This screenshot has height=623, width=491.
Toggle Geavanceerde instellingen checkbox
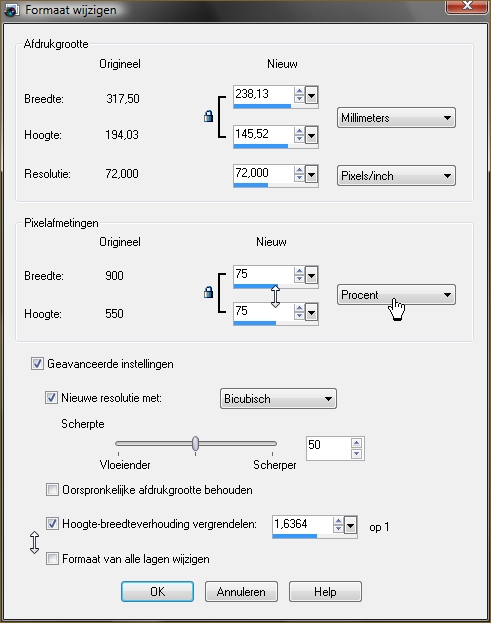tap(37, 364)
